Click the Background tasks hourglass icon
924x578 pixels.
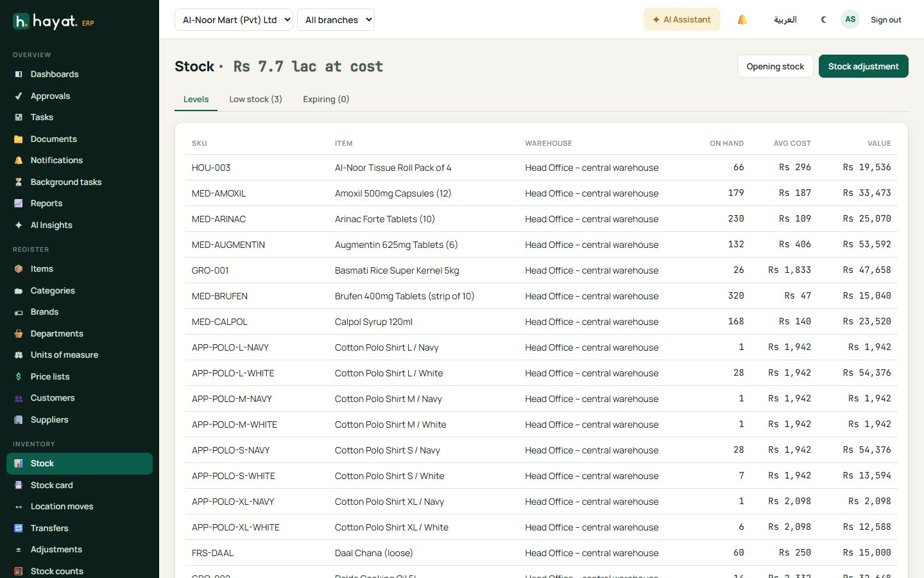tap(19, 182)
